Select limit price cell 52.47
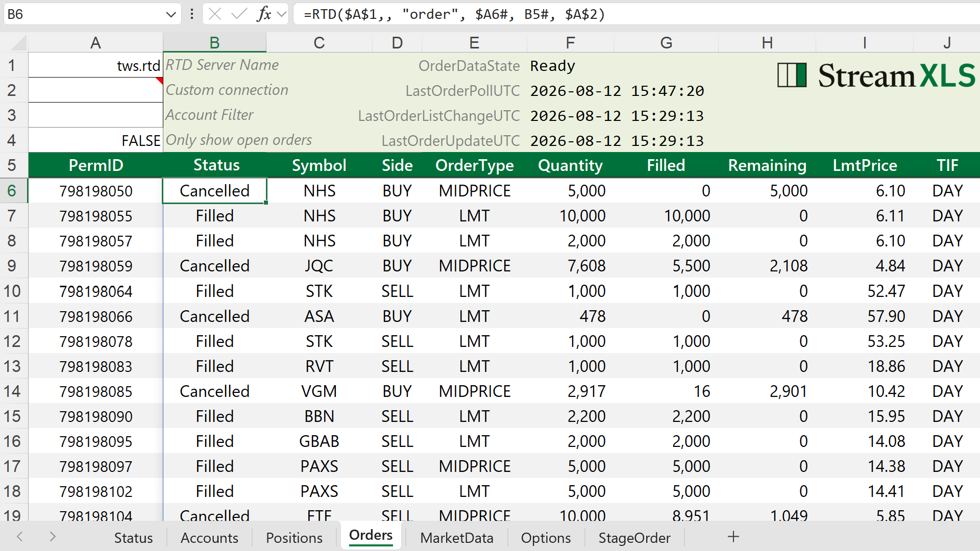980x551 pixels. pos(865,291)
